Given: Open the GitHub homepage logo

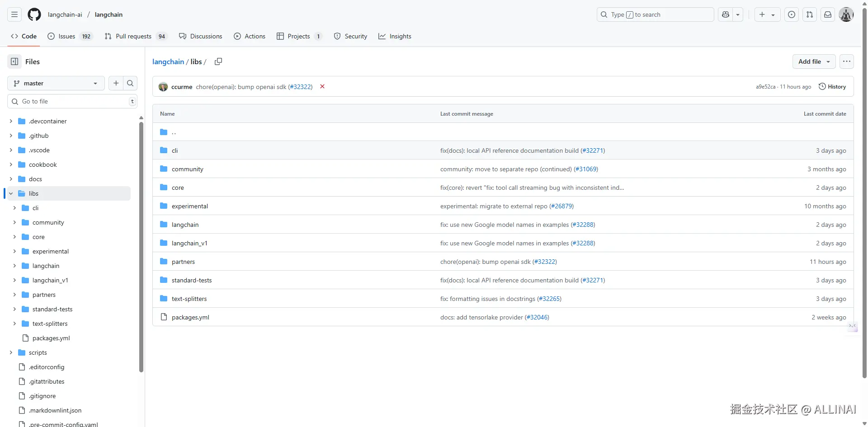Looking at the screenshot, I should coord(34,14).
